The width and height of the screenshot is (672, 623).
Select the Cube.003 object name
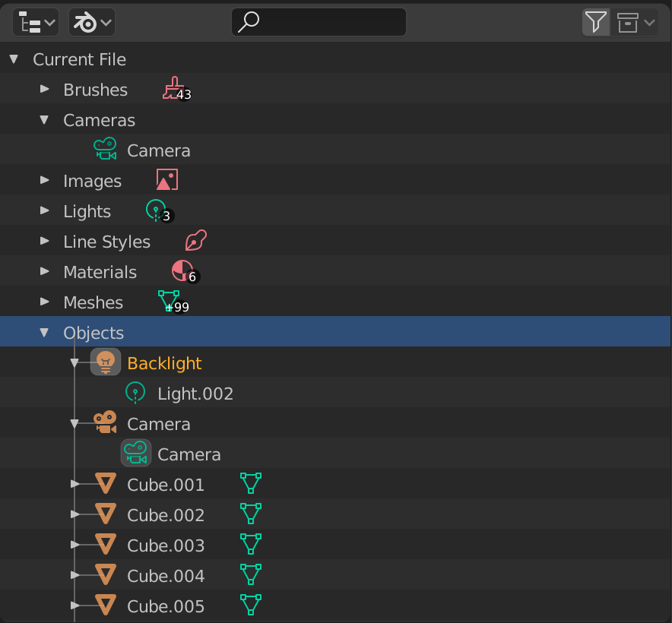click(x=166, y=546)
